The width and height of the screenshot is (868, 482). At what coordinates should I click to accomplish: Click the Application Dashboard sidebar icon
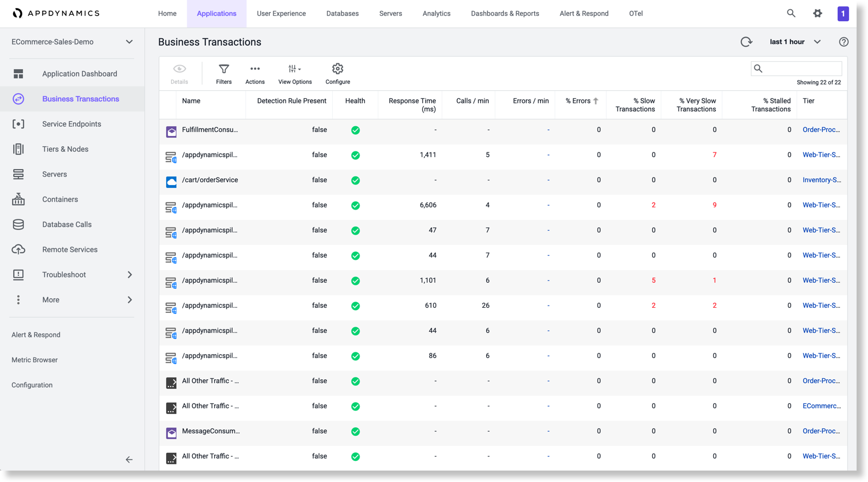click(18, 74)
